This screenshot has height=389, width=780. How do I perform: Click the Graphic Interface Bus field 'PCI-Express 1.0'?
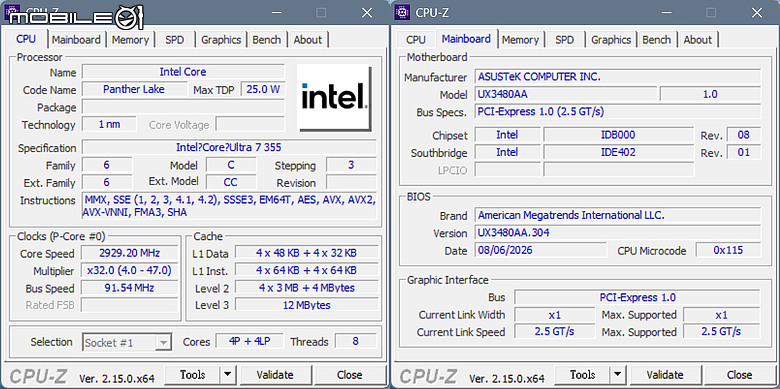click(x=637, y=297)
